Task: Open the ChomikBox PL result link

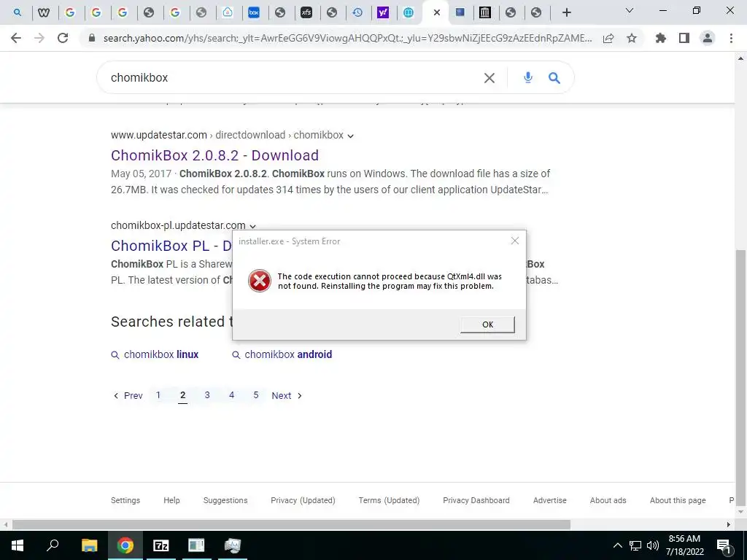Action: click(x=171, y=246)
